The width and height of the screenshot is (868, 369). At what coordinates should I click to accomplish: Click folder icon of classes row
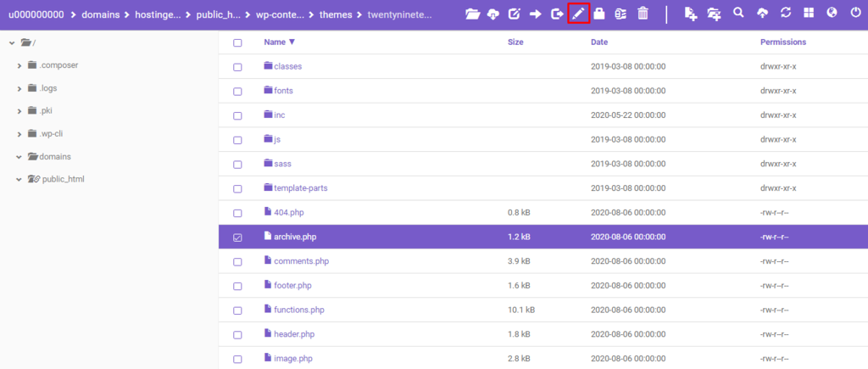tap(269, 66)
